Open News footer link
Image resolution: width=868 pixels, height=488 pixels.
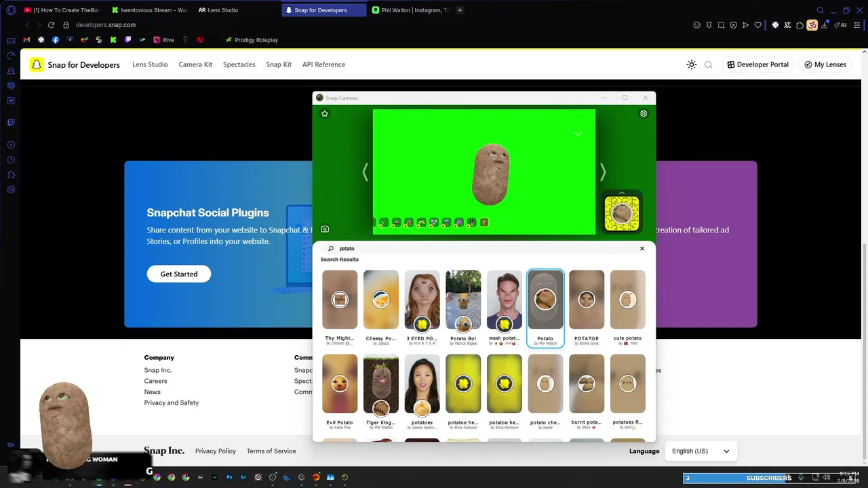[152, 392]
